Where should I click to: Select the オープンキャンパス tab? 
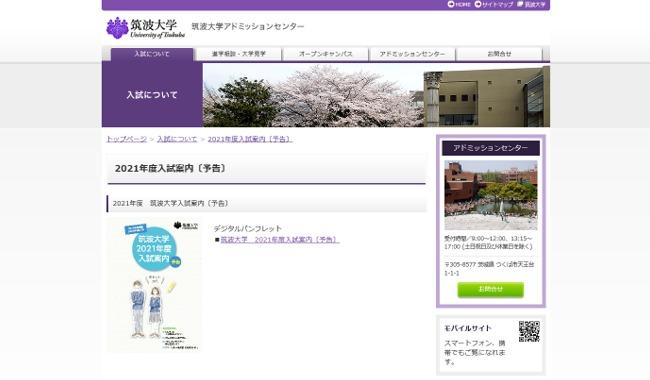coord(325,54)
